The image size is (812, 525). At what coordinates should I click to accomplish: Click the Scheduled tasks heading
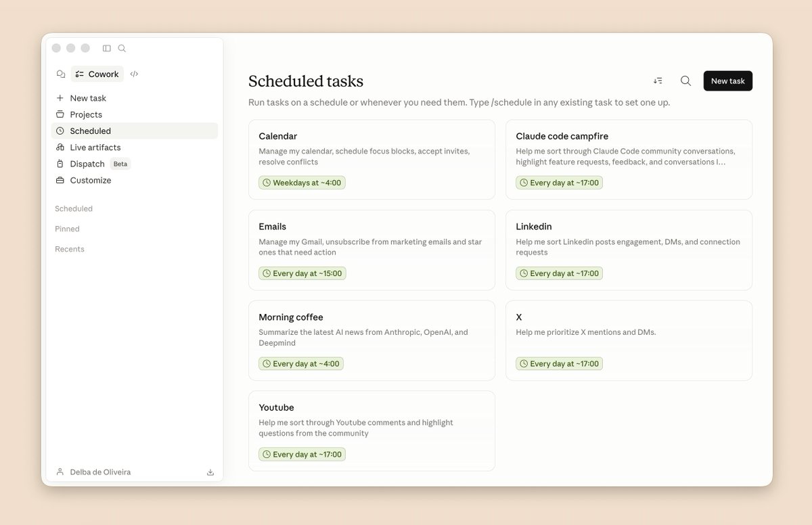click(306, 81)
